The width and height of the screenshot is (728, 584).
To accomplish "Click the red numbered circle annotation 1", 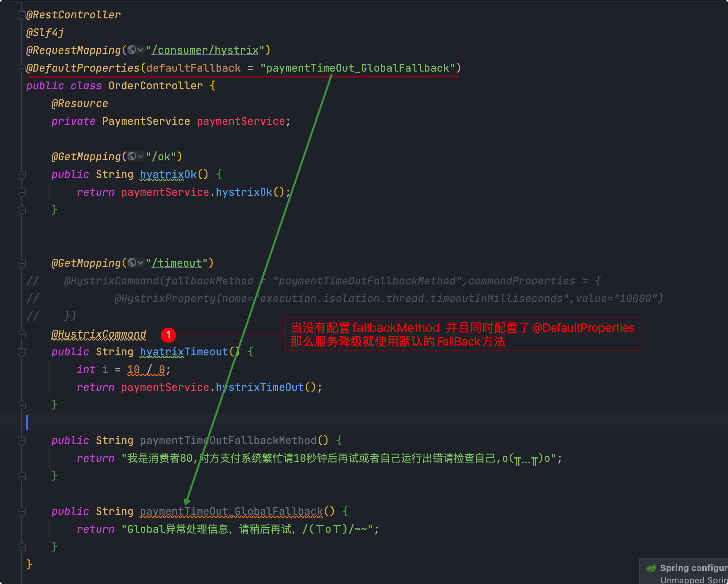I will point(168,335).
